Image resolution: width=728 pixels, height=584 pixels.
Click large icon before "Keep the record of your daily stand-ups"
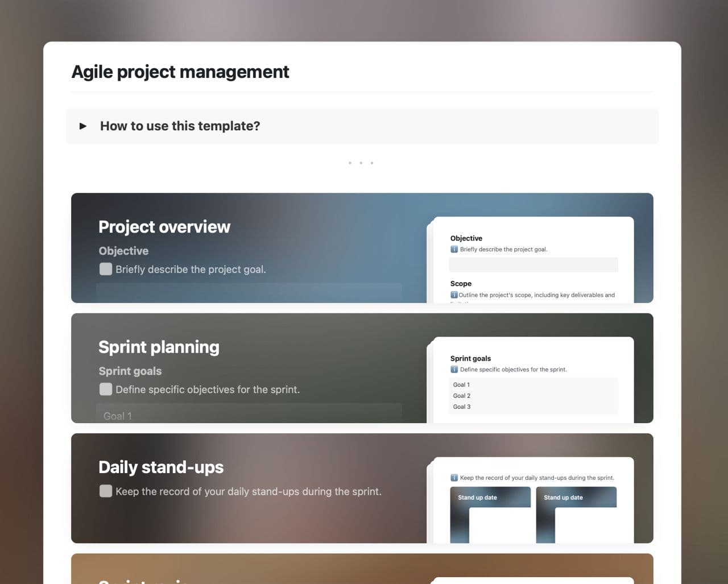[106, 491]
